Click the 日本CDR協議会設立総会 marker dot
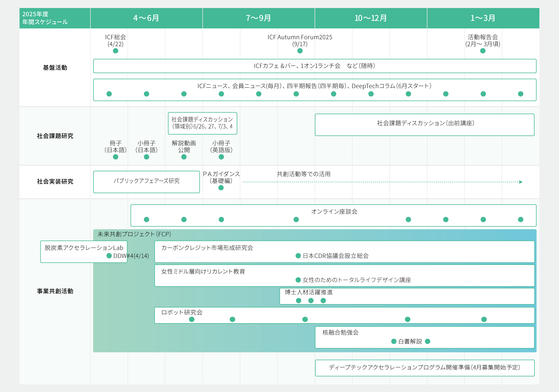Viewport: 559px width, 392px height. click(298, 256)
